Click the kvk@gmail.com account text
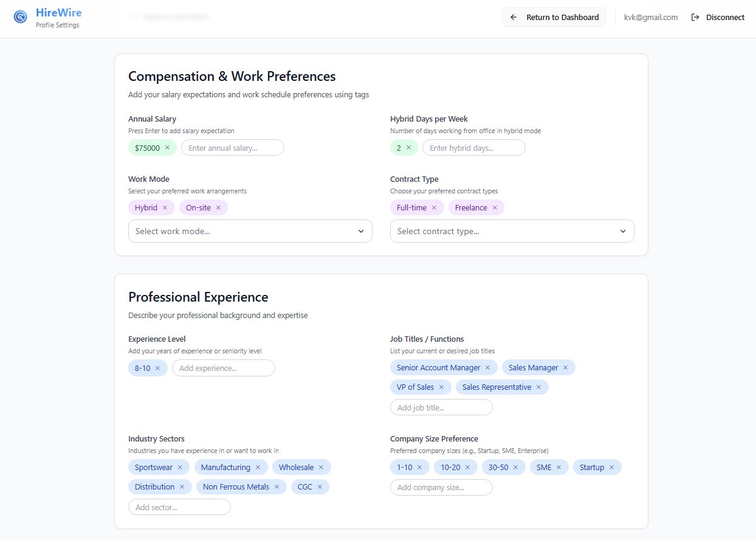 click(651, 17)
